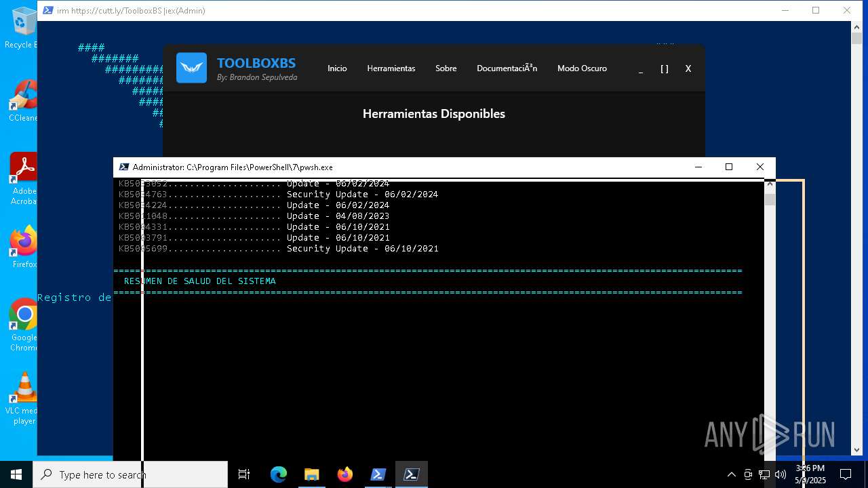The height and width of the screenshot is (488, 868).
Task: Open the Windows Start menu
Action: tap(16, 474)
